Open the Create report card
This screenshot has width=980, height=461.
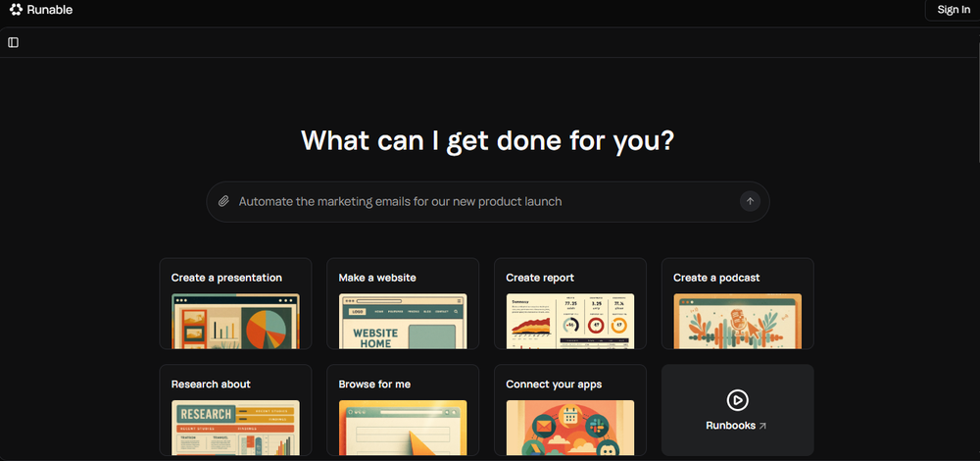click(570, 303)
